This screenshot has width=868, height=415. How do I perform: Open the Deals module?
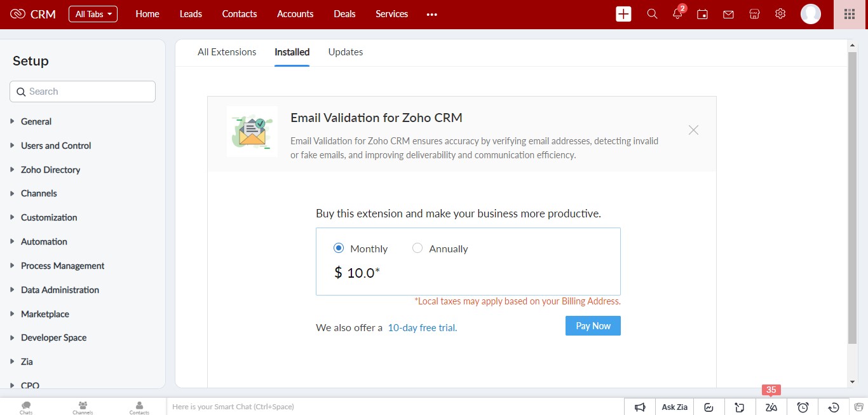coord(344,14)
